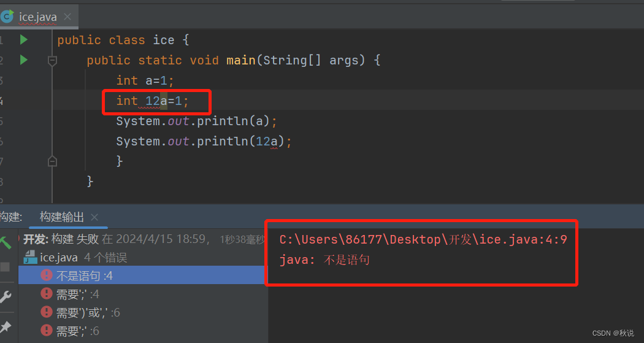Close the 构建输出 tab
Viewport: 644px width, 343px height.
click(94, 217)
